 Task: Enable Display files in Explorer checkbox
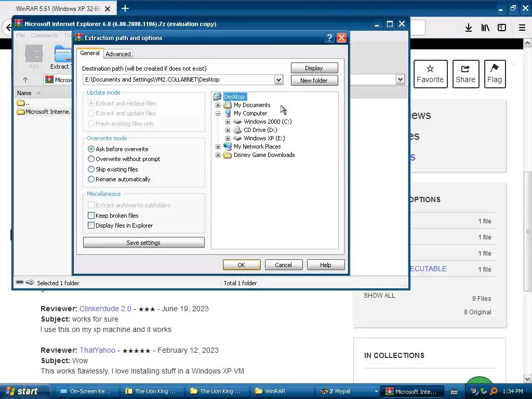91,225
